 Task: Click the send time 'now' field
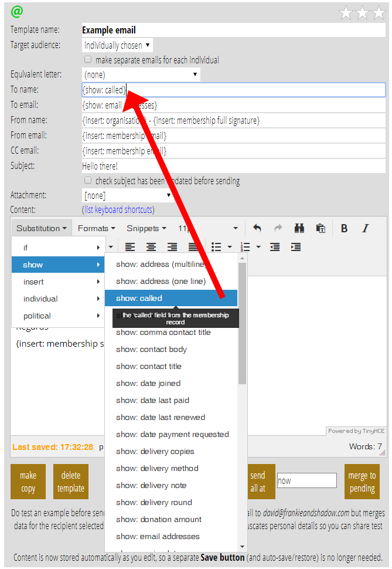tap(307, 480)
